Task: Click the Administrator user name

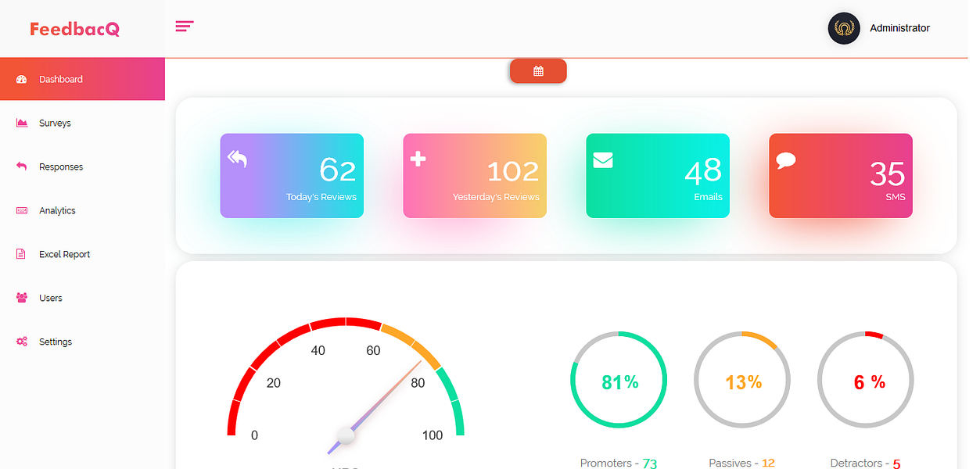Action: pyautogui.click(x=899, y=28)
